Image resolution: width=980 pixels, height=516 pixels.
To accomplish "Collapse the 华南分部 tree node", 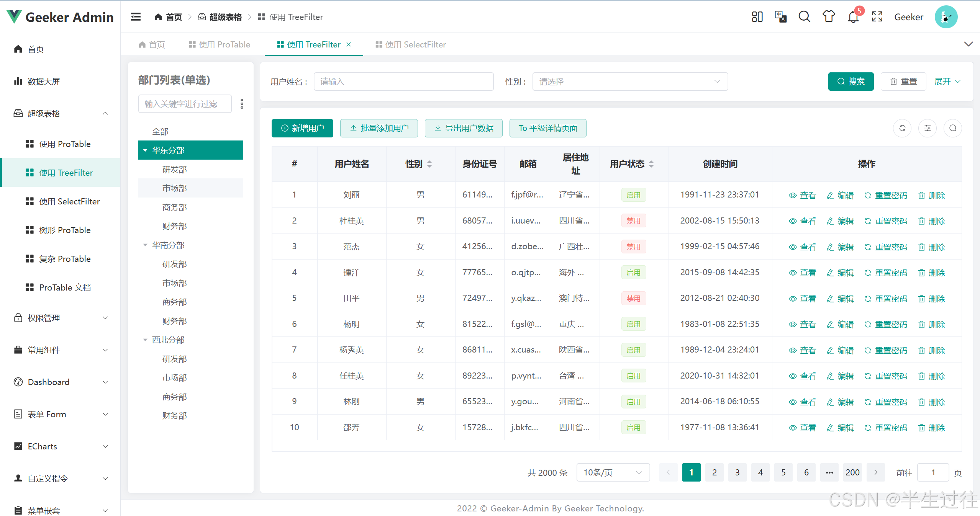I will coord(145,245).
